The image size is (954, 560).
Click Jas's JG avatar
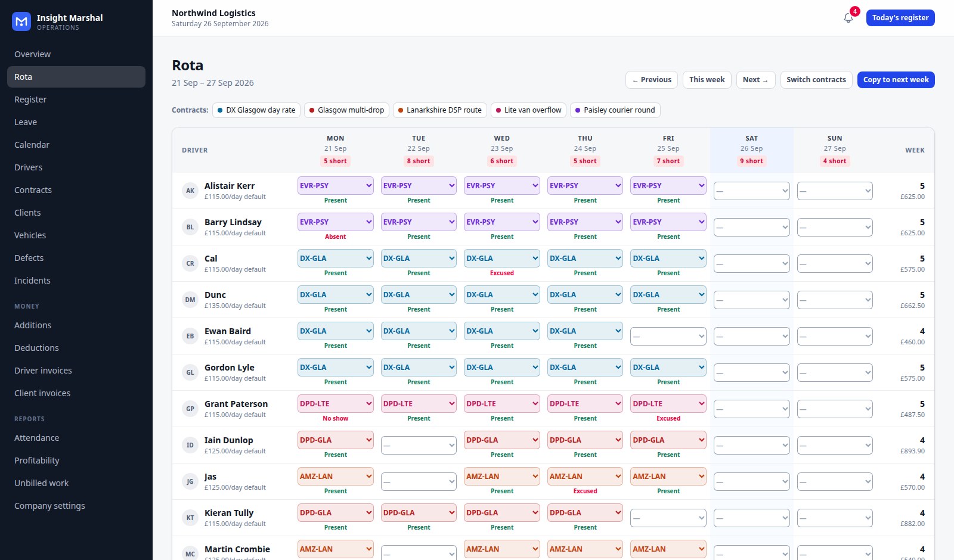coord(190,481)
